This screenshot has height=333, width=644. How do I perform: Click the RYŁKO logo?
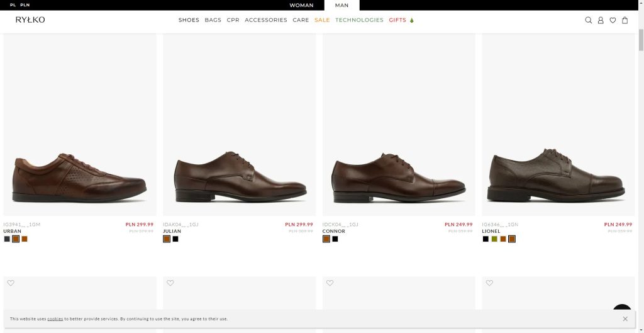[x=30, y=20]
